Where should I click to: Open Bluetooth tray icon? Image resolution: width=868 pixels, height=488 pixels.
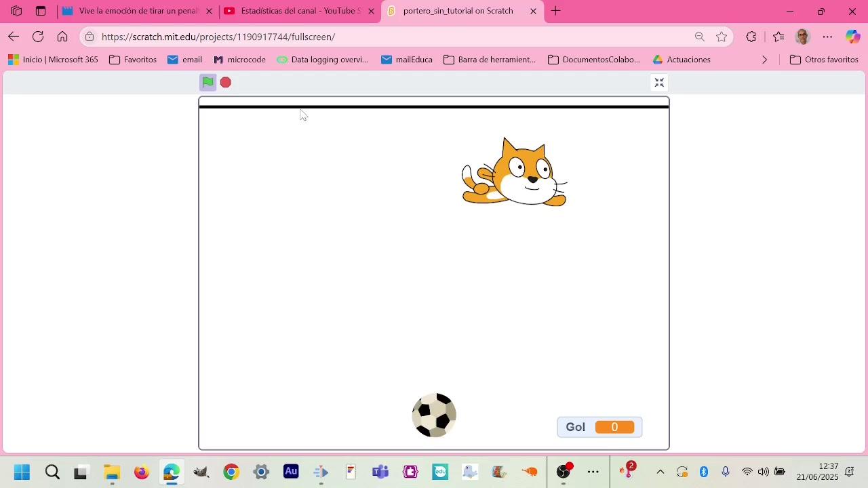704,472
